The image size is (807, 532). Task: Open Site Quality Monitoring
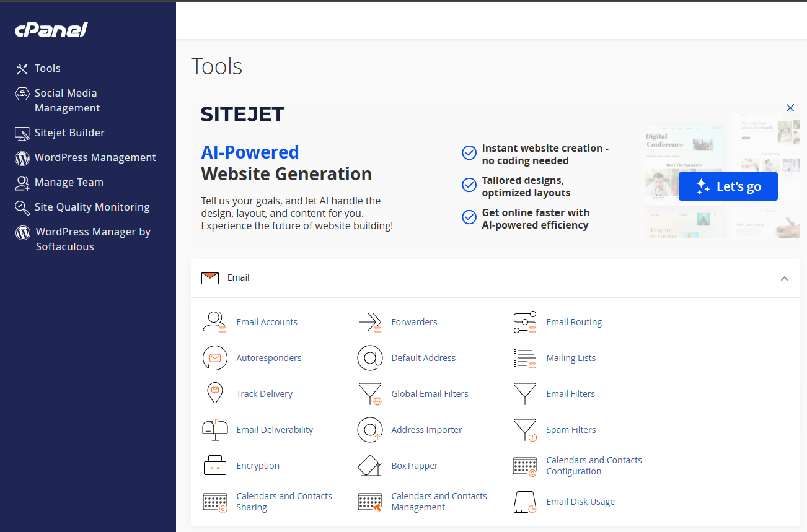[x=92, y=206]
